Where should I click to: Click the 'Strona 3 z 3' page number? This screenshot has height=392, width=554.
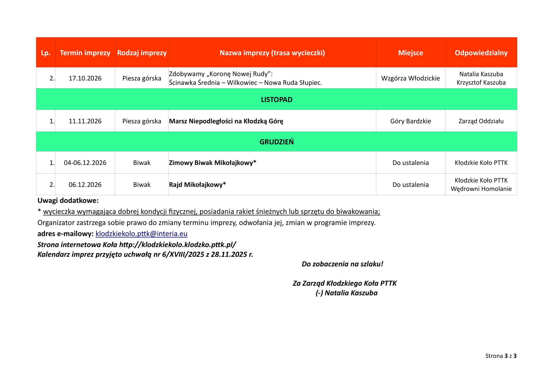pos(501,356)
